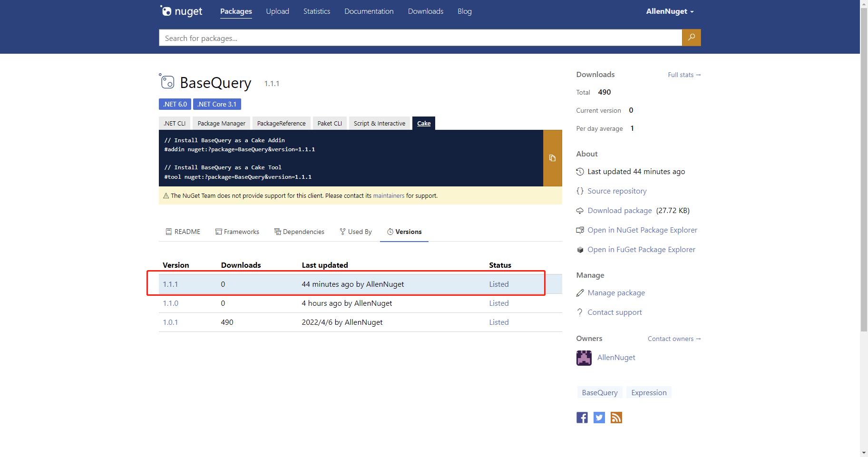Click 'Last updated 44 minutes ago' text
This screenshot has height=457, width=868.
pos(636,171)
